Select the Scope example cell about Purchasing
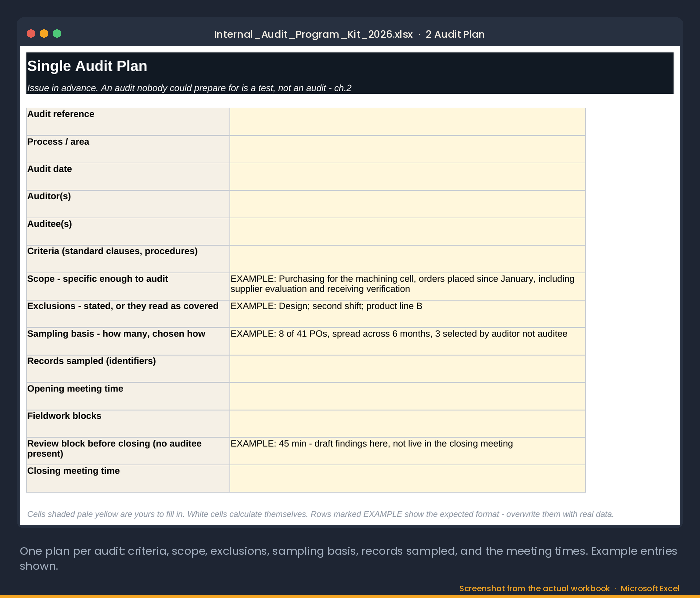The image size is (700, 598). point(407,287)
